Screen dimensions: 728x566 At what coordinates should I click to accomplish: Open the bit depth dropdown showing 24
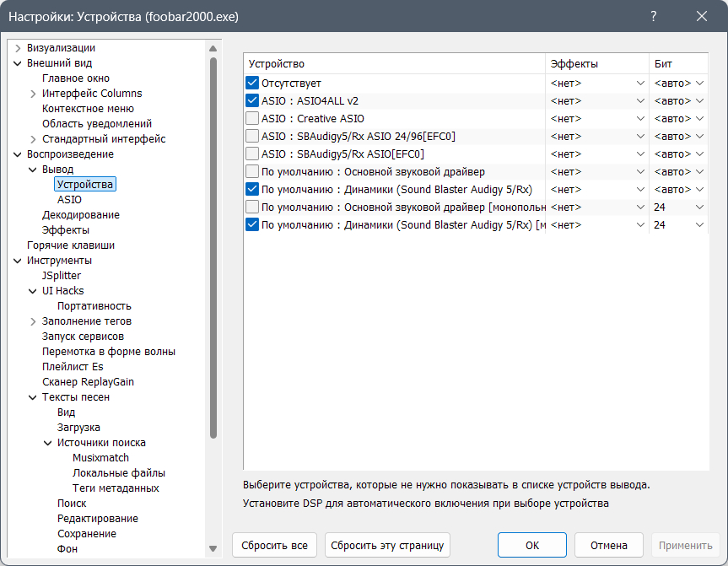(x=699, y=207)
